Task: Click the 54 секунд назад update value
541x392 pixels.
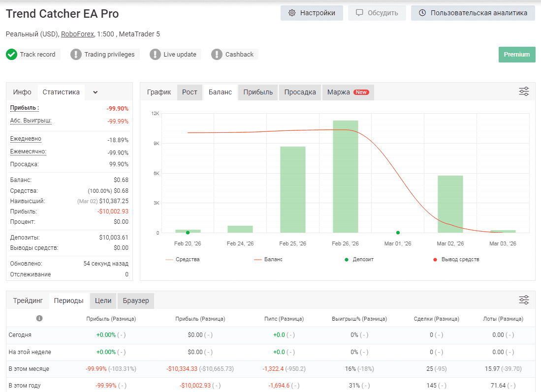Action: [106, 264]
